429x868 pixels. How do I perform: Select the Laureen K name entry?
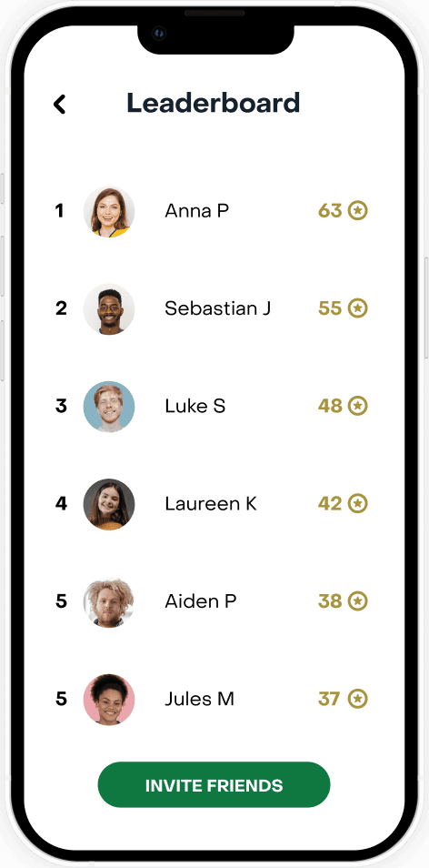pos(211,503)
